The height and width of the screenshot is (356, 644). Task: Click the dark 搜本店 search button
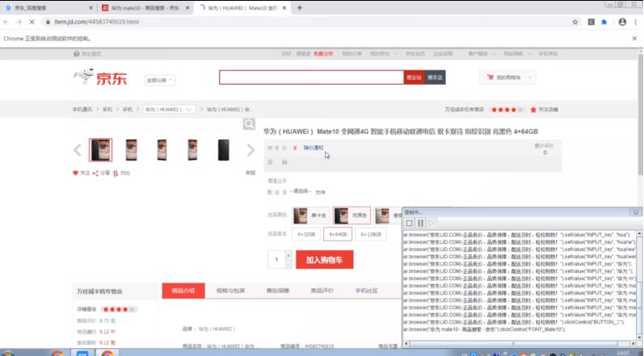(x=435, y=77)
